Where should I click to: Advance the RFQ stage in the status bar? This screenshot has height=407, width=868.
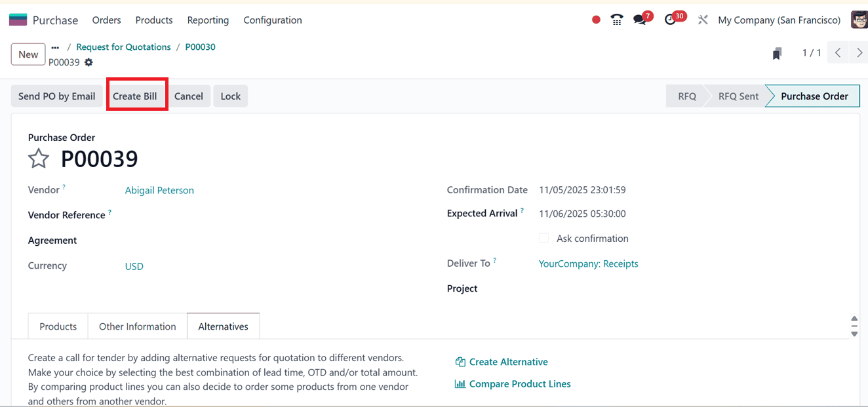686,96
